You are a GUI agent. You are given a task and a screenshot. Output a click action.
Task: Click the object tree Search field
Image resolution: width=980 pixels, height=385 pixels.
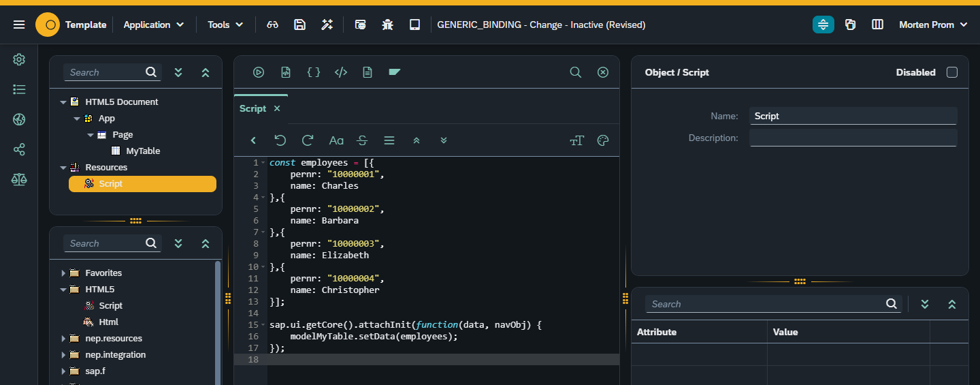112,72
